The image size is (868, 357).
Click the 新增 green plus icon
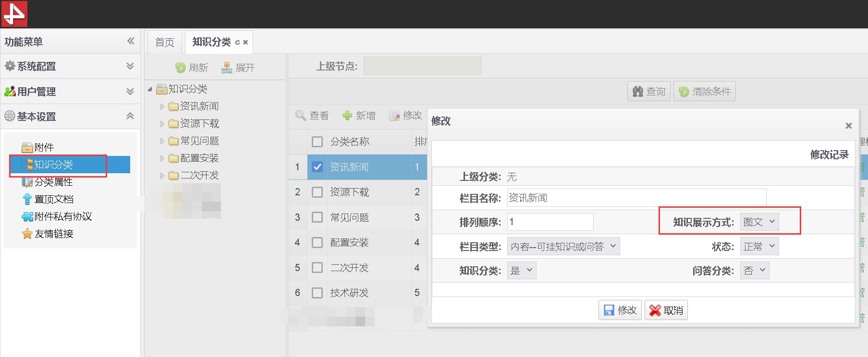point(347,115)
